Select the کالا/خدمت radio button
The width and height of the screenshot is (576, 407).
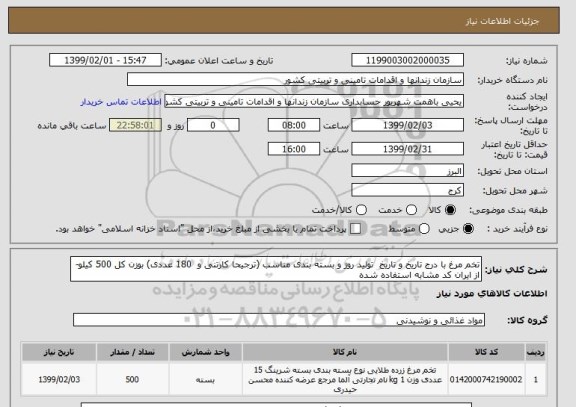pyautogui.click(x=361, y=210)
